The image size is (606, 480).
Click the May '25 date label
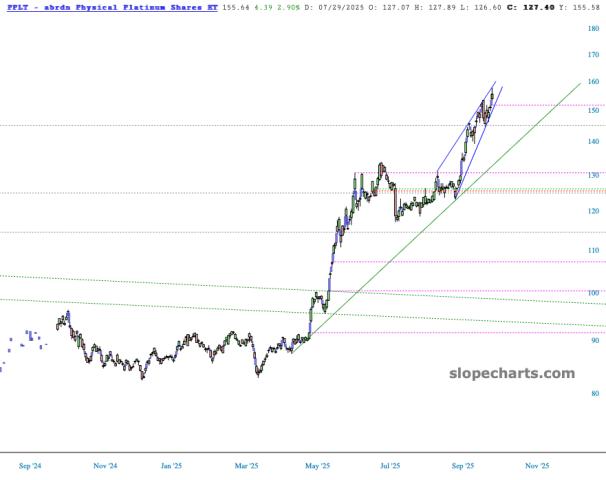(x=317, y=466)
